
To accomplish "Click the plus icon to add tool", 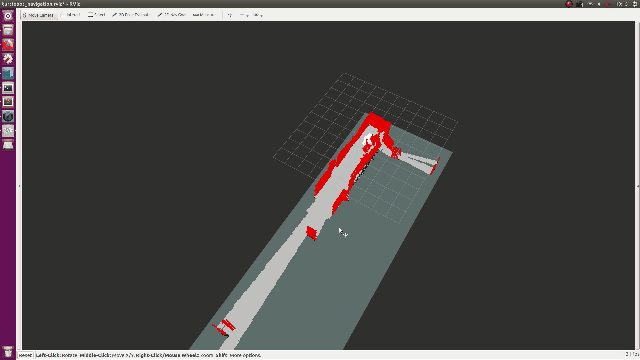I will (x=230, y=15).
